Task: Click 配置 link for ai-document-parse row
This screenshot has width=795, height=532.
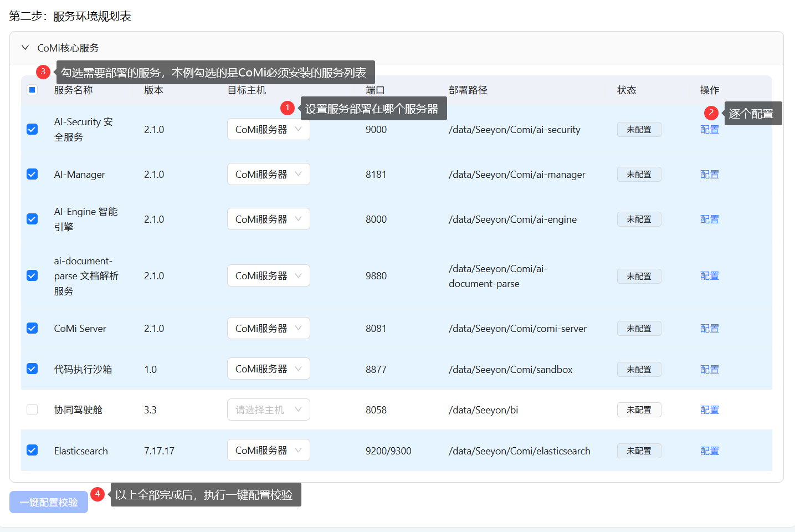Action: tap(710, 275)
